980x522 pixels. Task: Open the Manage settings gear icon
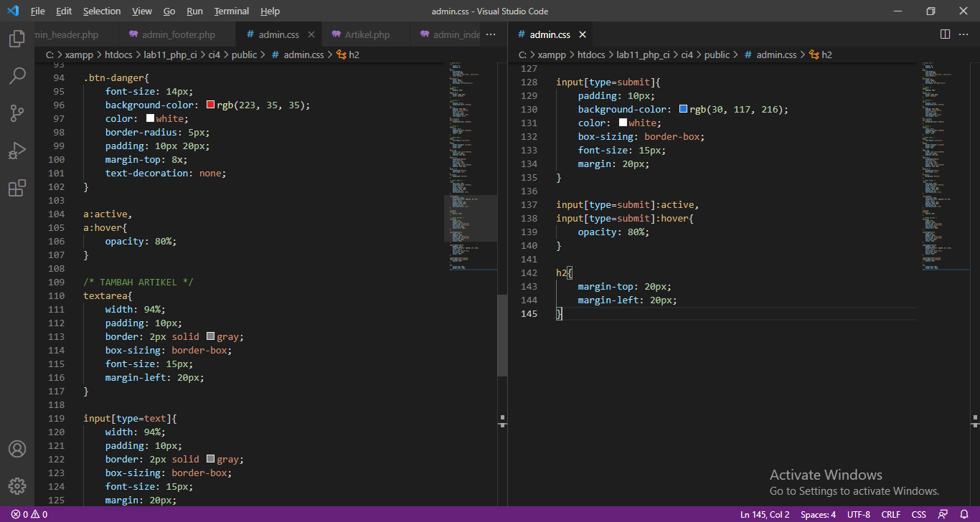click(17, 485)
